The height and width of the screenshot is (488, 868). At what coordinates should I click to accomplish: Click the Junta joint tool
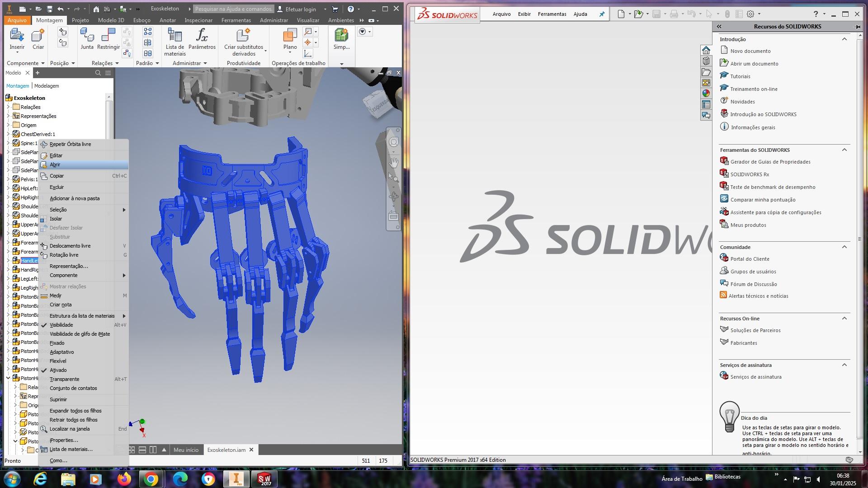click(87, 36)
